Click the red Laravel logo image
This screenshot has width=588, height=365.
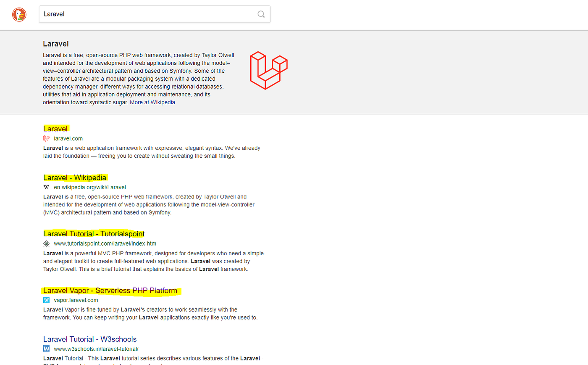[269, 70]
